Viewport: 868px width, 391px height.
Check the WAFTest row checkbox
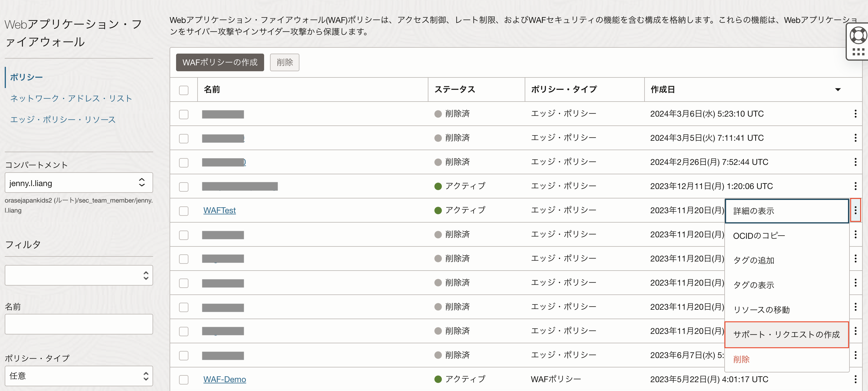point(184,211)
